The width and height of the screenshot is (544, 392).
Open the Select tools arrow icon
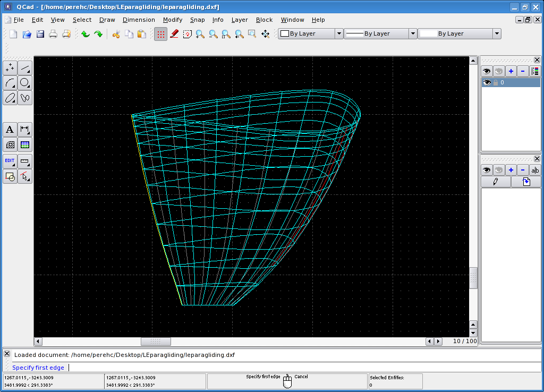click(25, 176)
